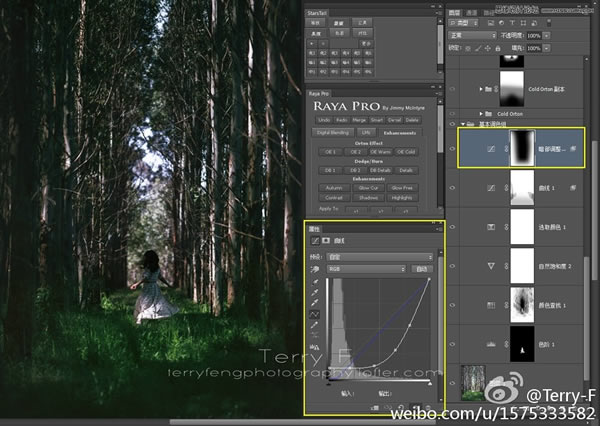Image resolution: width=600 pixels, height=426 pixels.
Task: Click DB Details button
Action: 380,170
